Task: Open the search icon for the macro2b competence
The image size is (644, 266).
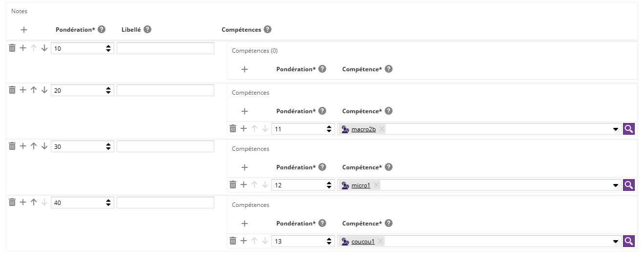Action: pos(629,129)
